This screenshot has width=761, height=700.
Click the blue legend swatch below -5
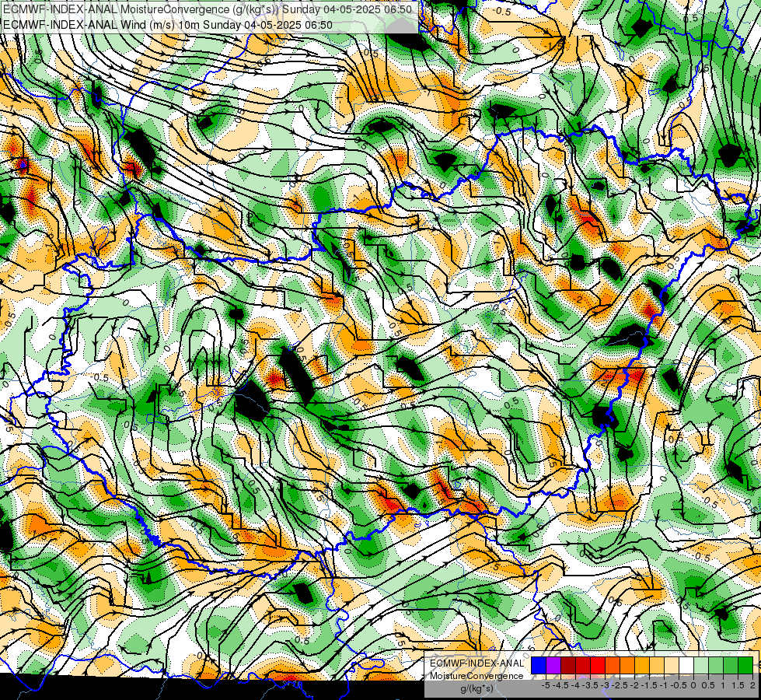[x=539, y=665]
